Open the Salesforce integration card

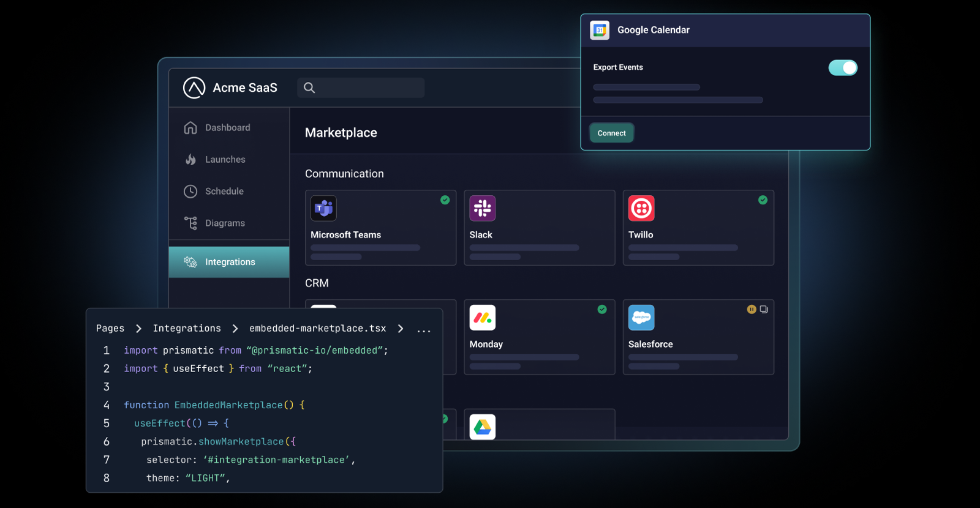[x=698, y=337]
